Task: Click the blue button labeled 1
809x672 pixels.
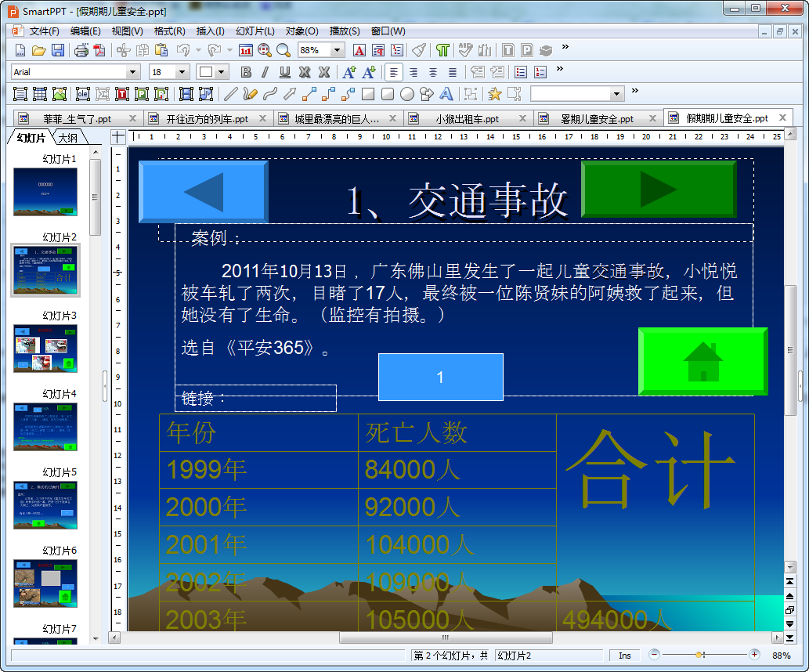Action: point(441,377)
